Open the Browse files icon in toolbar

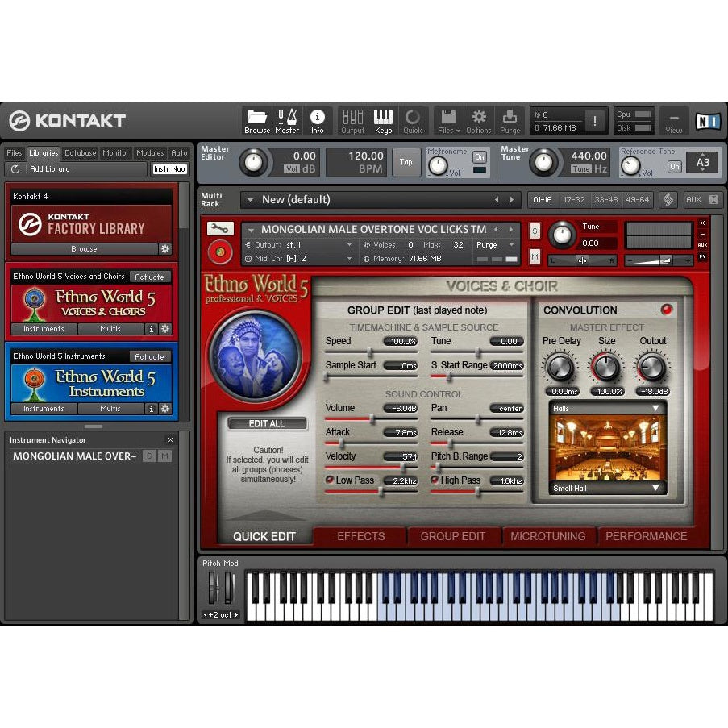pyautogui.click(x=256, y=119)
